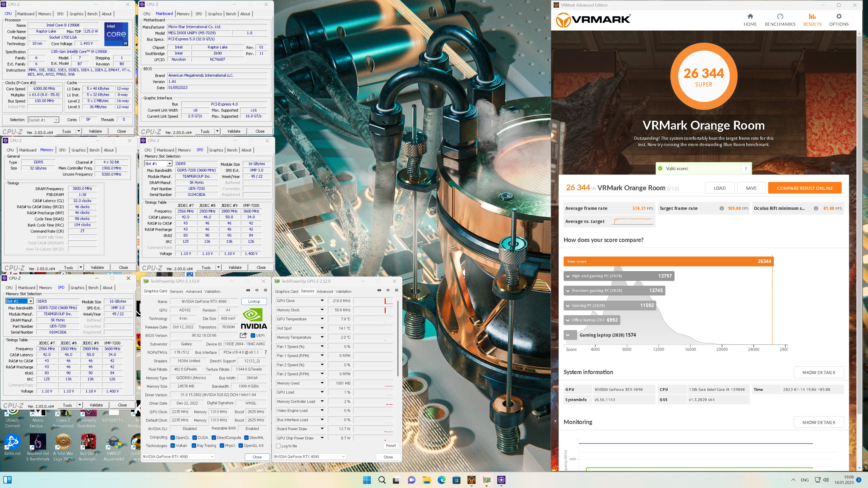
Task: Click refresh icon in GPU-Z Sensors window
Action: click(x=388, y=290)
